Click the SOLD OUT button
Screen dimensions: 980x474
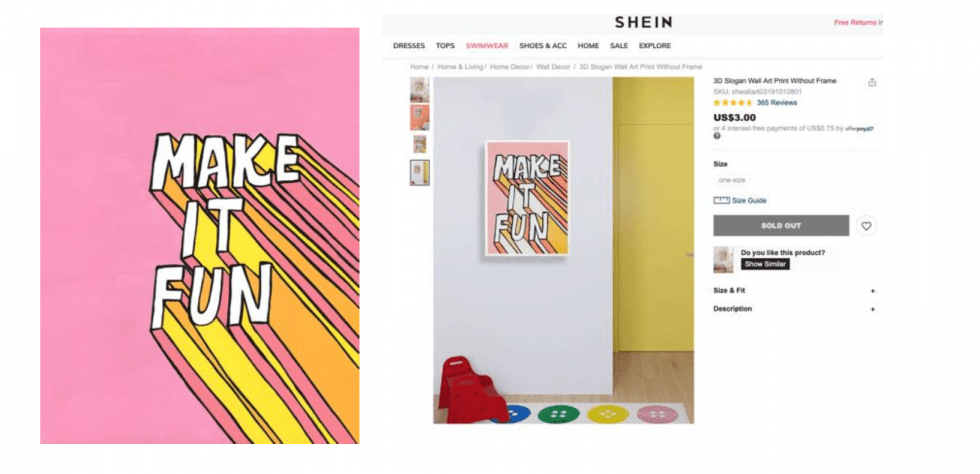pyautogui.click(x=781, y=226)
